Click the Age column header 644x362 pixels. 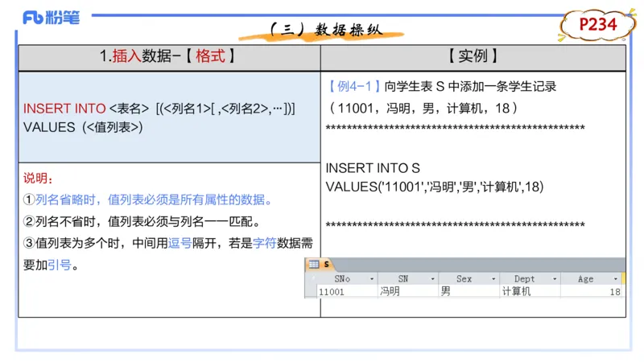pos(591,278)
